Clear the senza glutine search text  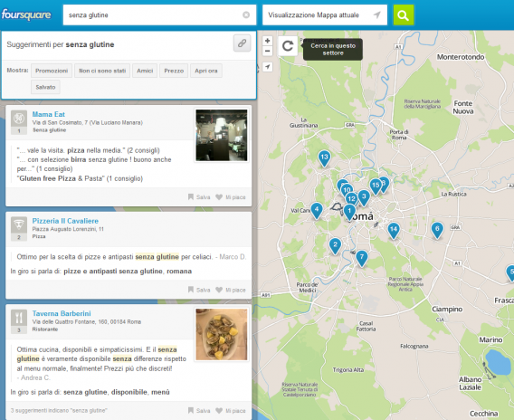(246, 14)
